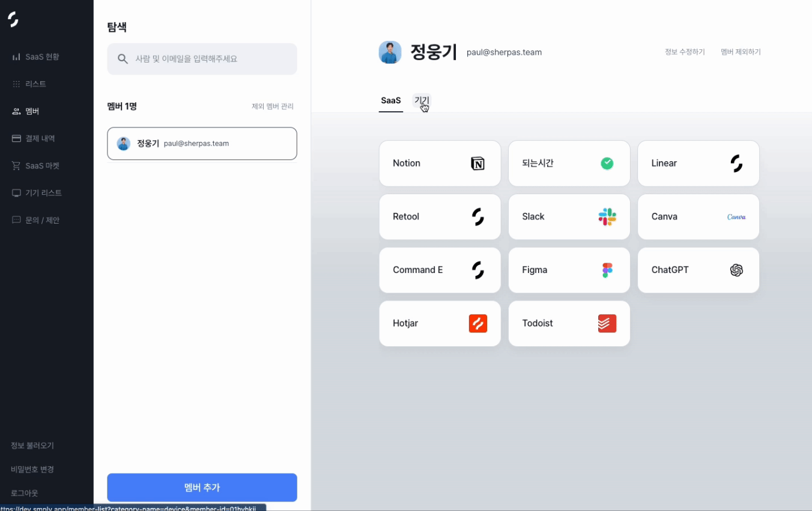
Task: Click the 결제 내역 card icon
Action: (x=16, y=138)
